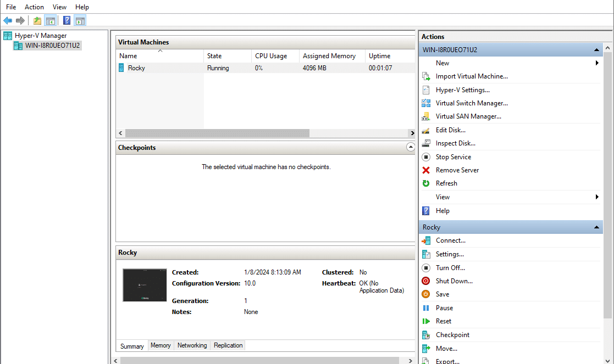Click the orange Save icon

click(x=426, y=294)
